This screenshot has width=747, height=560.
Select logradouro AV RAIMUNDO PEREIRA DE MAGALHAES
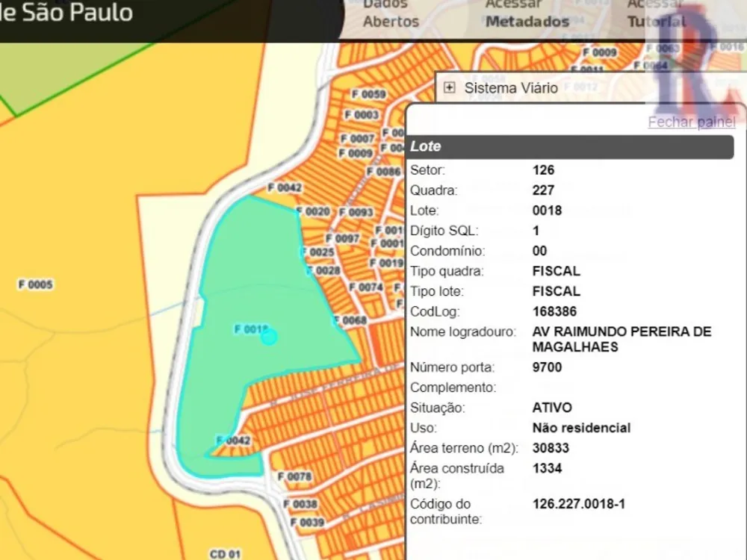(622, 339)
